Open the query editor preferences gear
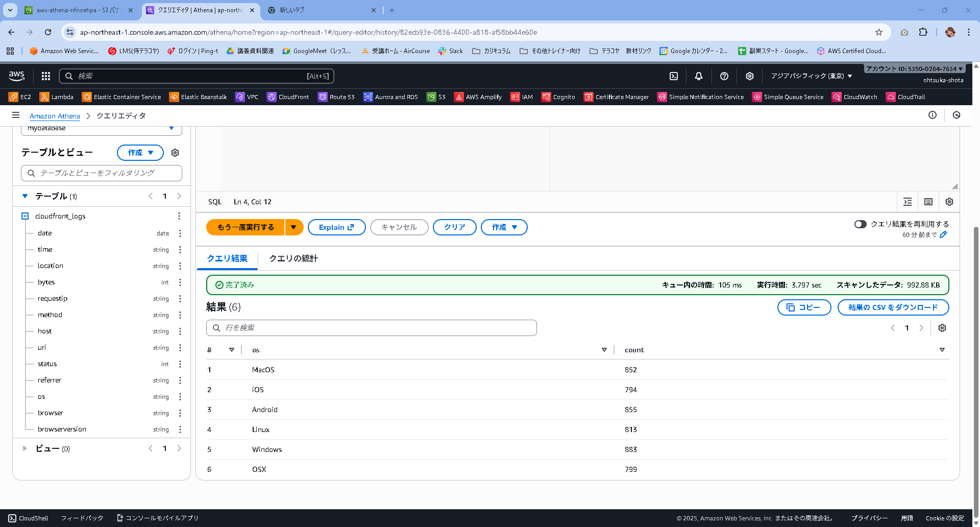This screenshot has height=527, width=980. pos(949,202)
